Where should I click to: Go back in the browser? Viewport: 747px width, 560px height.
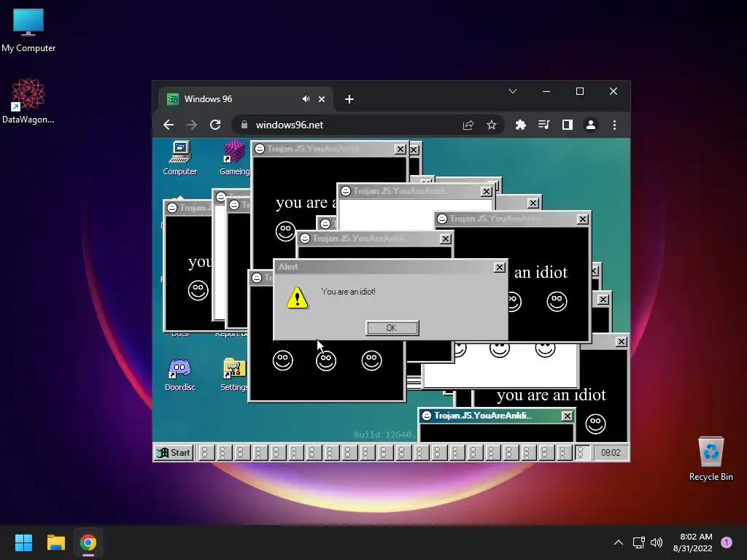pos(169,125)
